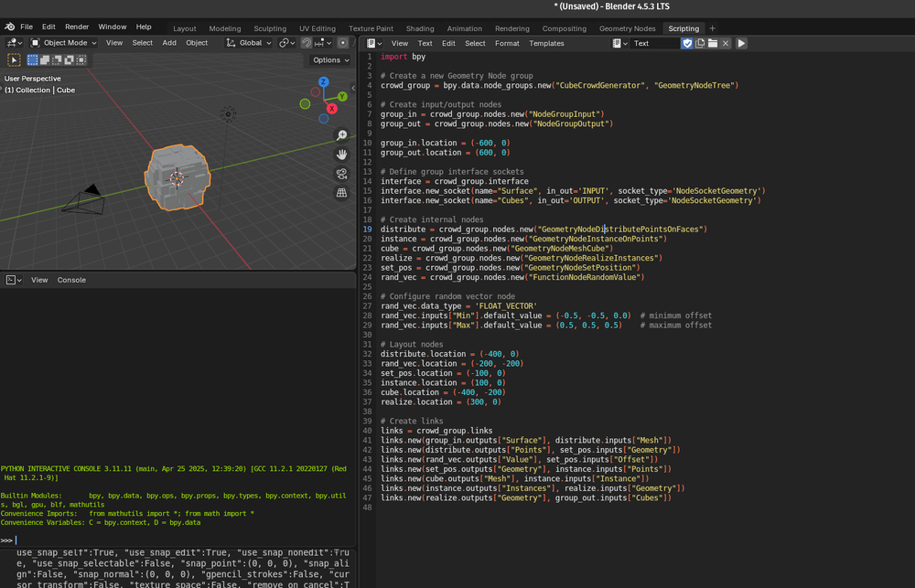Switch to the Layout workspace tab

point(184,27)
